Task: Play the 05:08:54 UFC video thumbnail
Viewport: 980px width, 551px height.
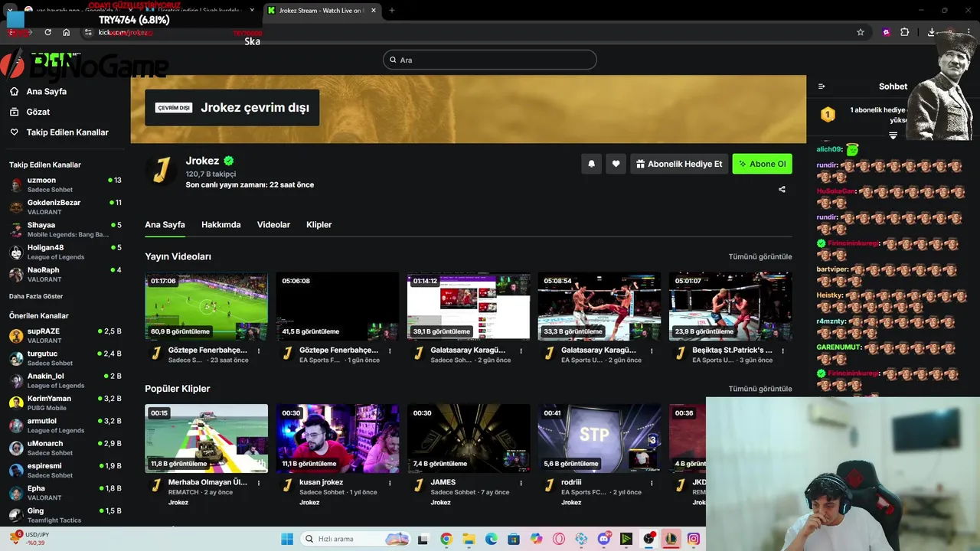Action: (x=599, y=306)
